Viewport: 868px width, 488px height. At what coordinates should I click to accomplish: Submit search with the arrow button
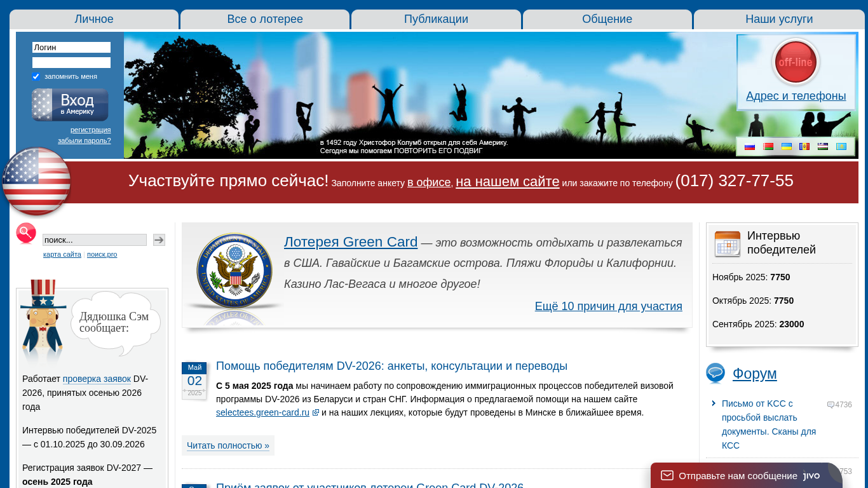(x=159, y=240)
